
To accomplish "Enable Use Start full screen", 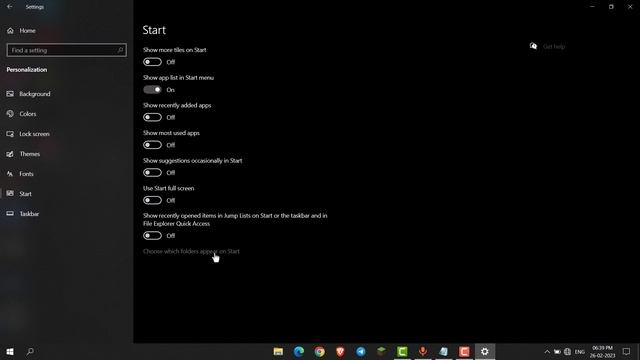I will click(x=152, y=200).
